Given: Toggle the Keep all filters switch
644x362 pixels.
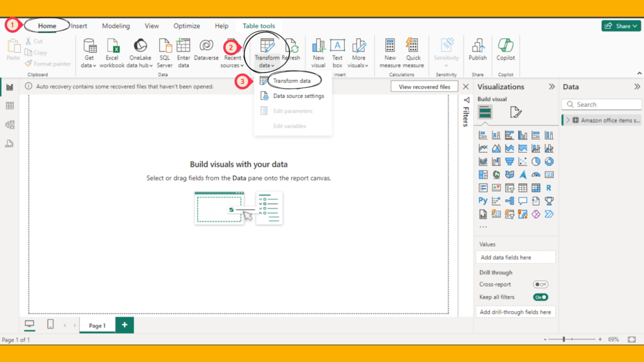Looking at the screenshot, I should [x=540, y=297].
